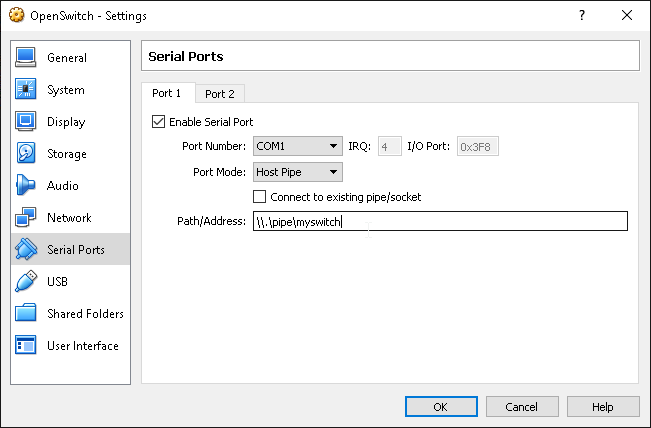
Task: Select Display label in sidebar
Action: [x=66, y=122]
